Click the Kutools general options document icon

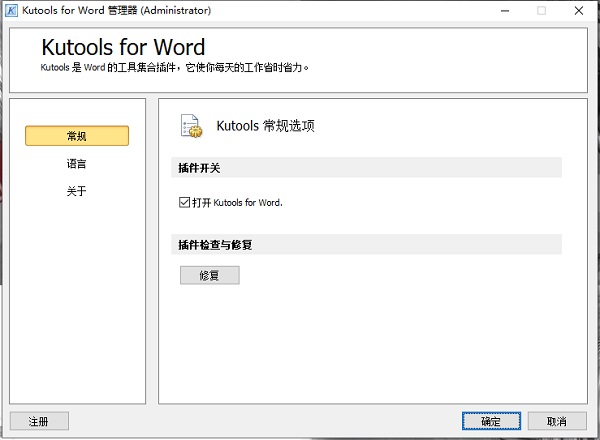tap(191, 126)
